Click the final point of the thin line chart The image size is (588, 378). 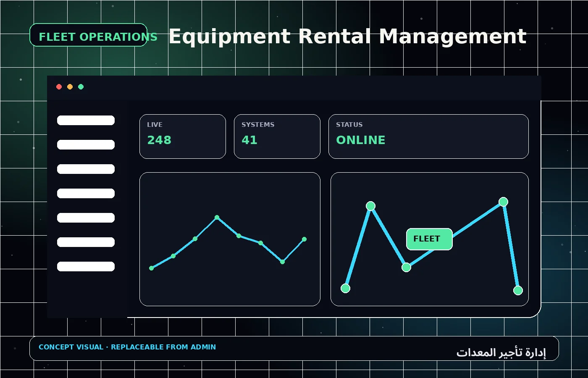click(304, 239)
